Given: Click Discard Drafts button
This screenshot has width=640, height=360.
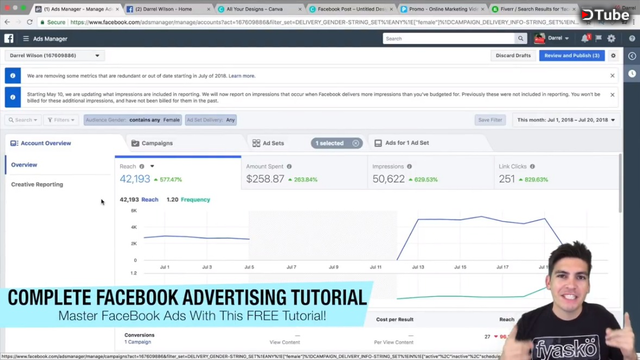Looking at the screenshot, I should (513, 56).
